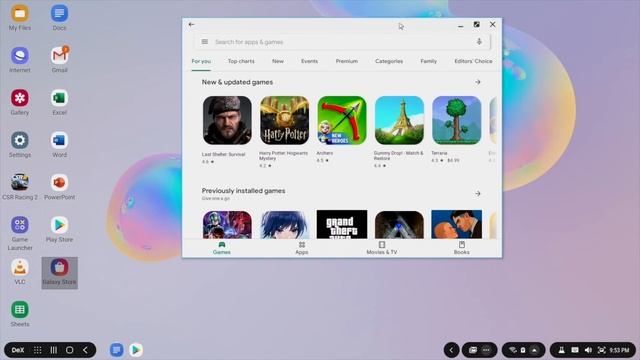Click the taskbar back arrow
This screenshot has height=360, width=640.
85,350
